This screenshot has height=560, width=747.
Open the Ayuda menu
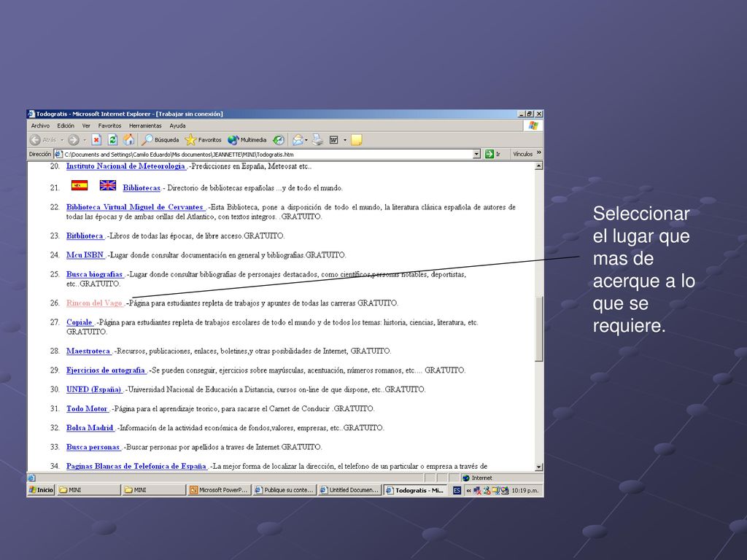click(178, 125)
